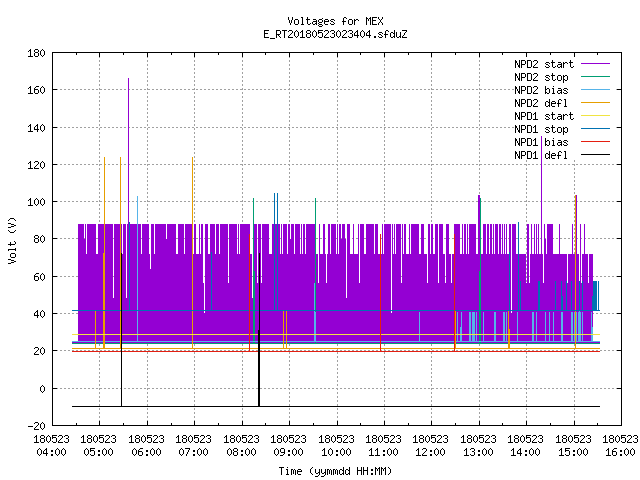Click the NPD2 defl legend label

541,103
